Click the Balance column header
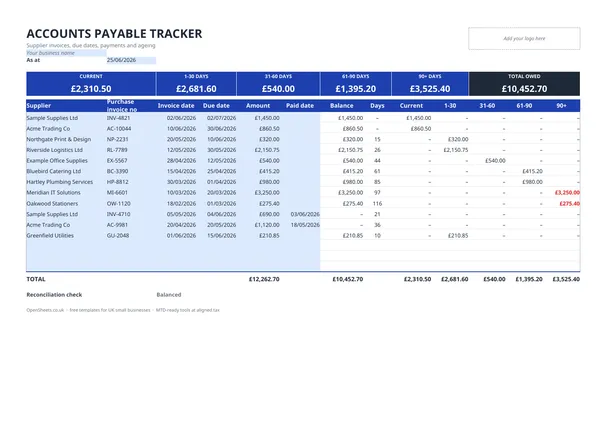The height and width of the screenshot is (424, 600). pyautogui.click(x=342, y=106)
